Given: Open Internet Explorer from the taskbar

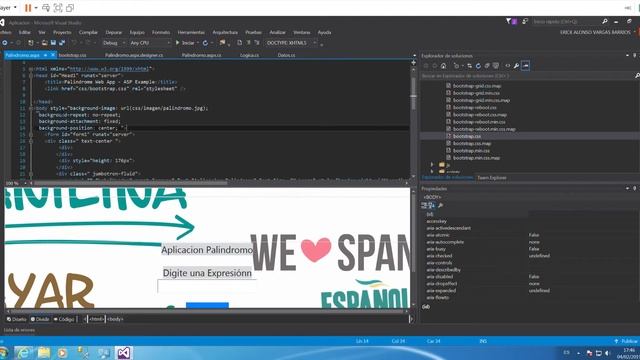Looking at the screenshot, I should click(23, 352).
